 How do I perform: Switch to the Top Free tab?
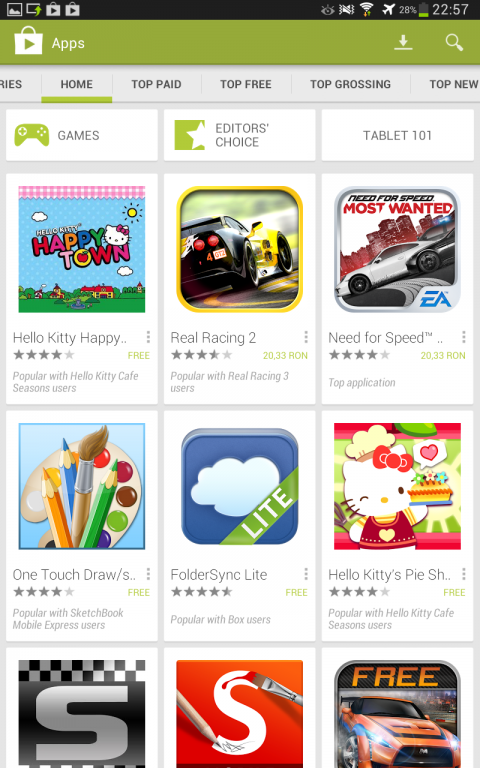click(x=246, y=84)
